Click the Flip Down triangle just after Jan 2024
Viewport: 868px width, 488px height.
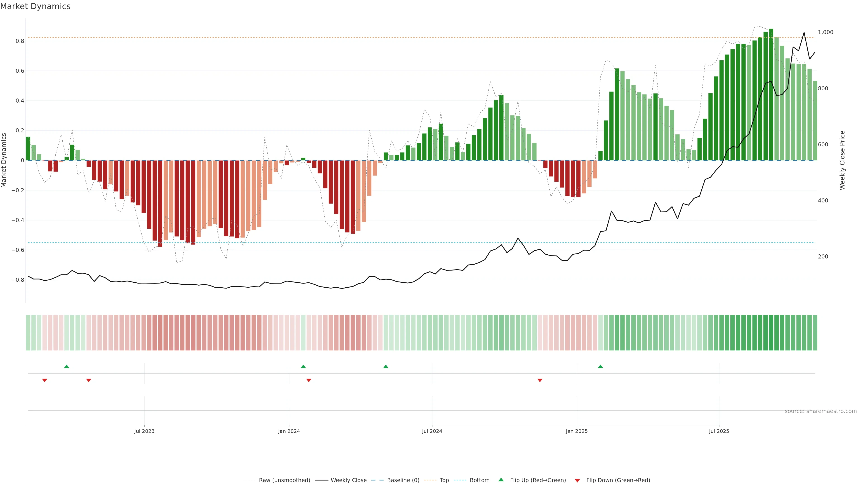tap(309, 380)
